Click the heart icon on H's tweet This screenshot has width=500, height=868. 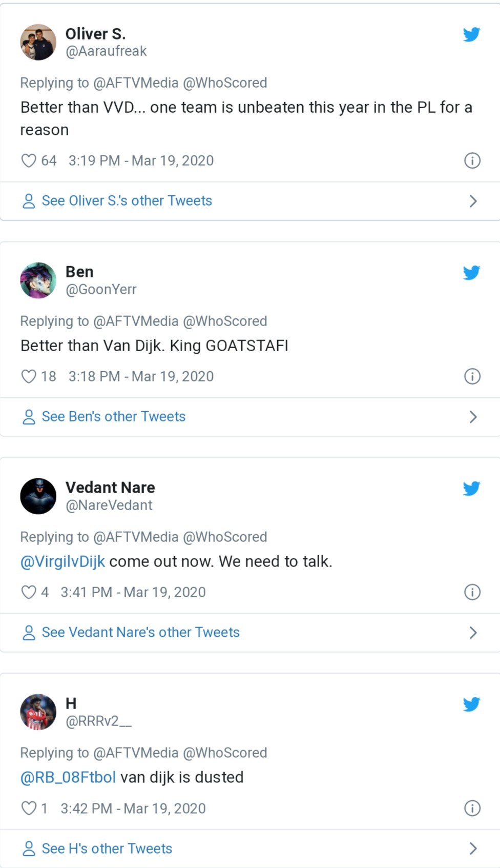coord(29,808)
